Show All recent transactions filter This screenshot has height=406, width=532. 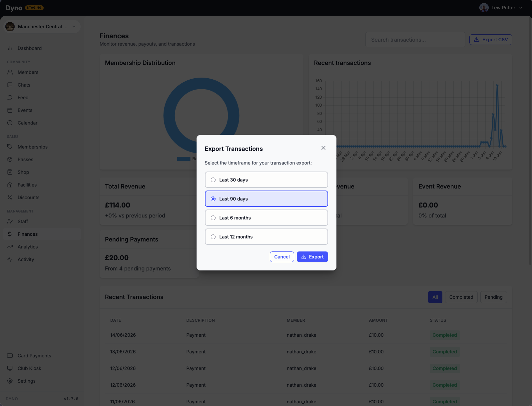click(435, 297)
